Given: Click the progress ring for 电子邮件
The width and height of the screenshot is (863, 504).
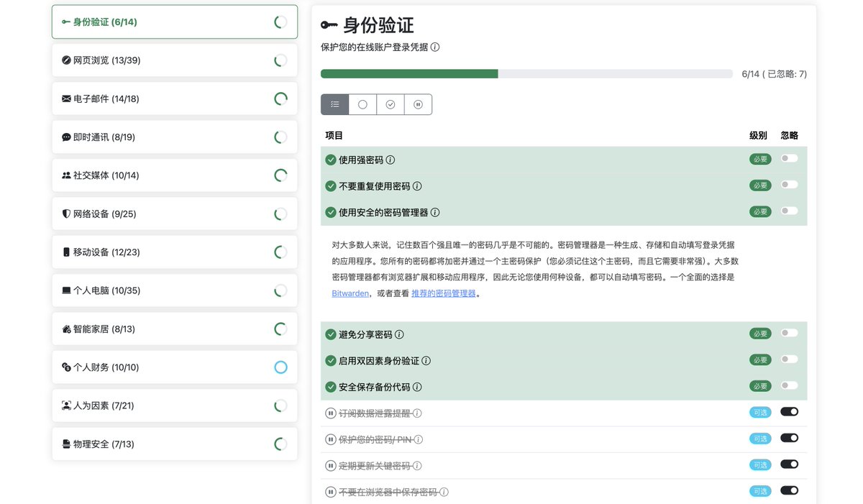Looking at the screenshot, I should [281, 98].
